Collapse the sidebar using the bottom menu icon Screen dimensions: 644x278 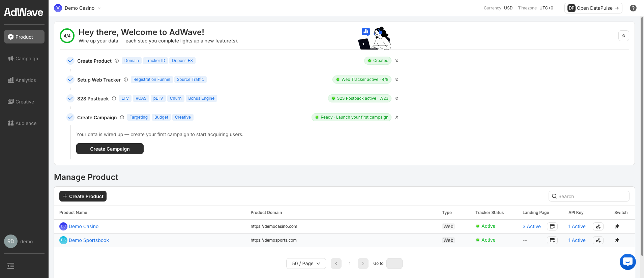pos(11,266)
